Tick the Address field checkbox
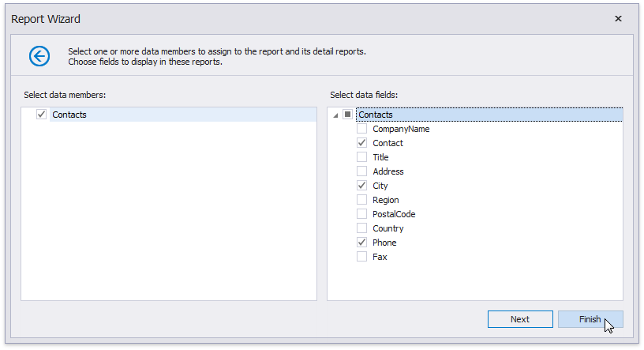644x350 pixels. point(362,171)
